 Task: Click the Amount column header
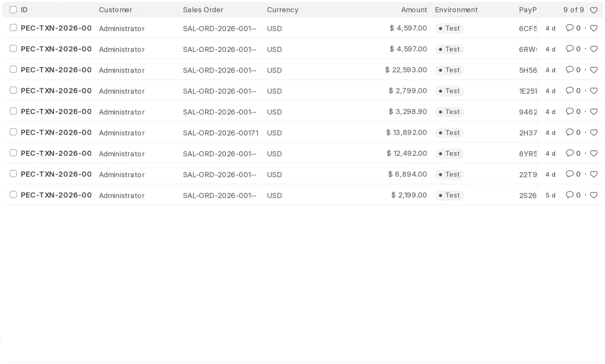(x=414, y=10)
